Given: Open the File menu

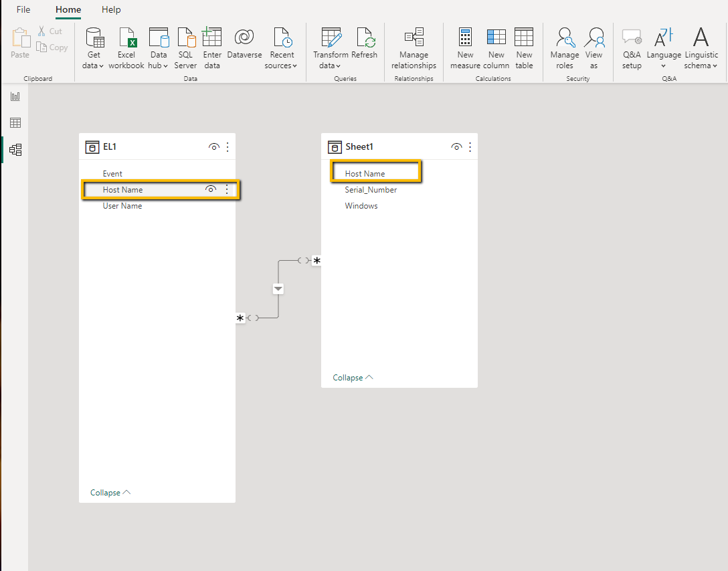Looking at the screenshot, I should click(23, 10).
